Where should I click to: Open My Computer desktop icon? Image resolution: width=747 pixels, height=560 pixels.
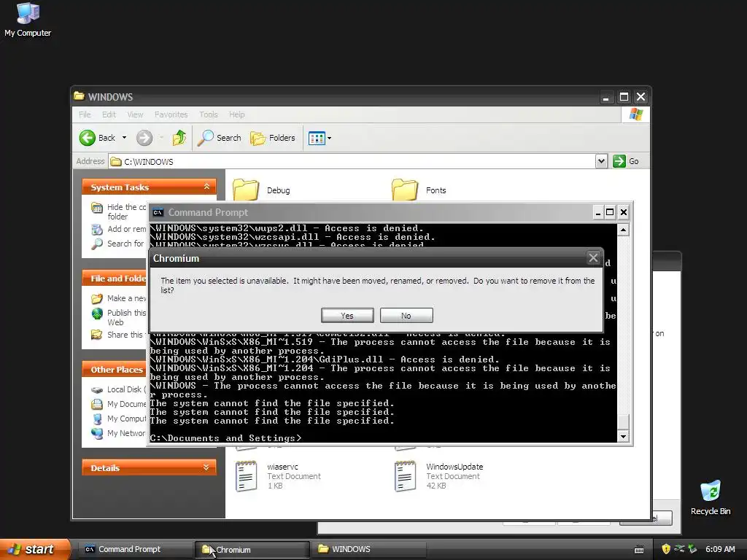28,19
